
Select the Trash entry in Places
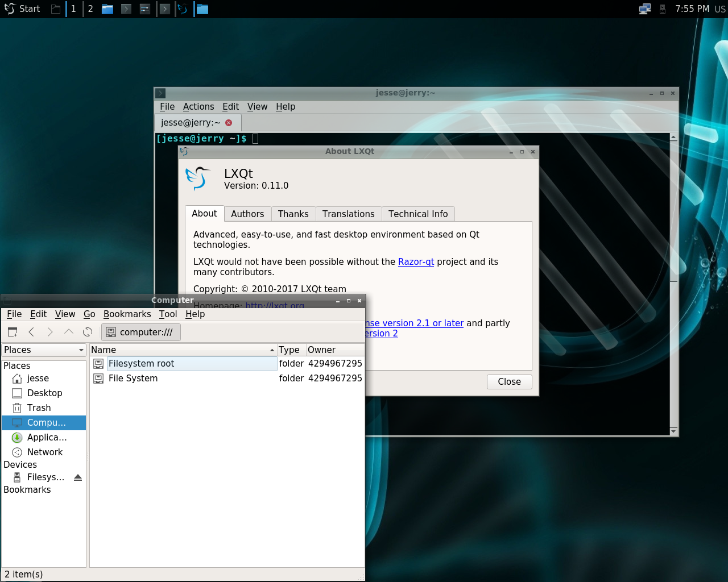pyautogui.click(x=44, y=408)
